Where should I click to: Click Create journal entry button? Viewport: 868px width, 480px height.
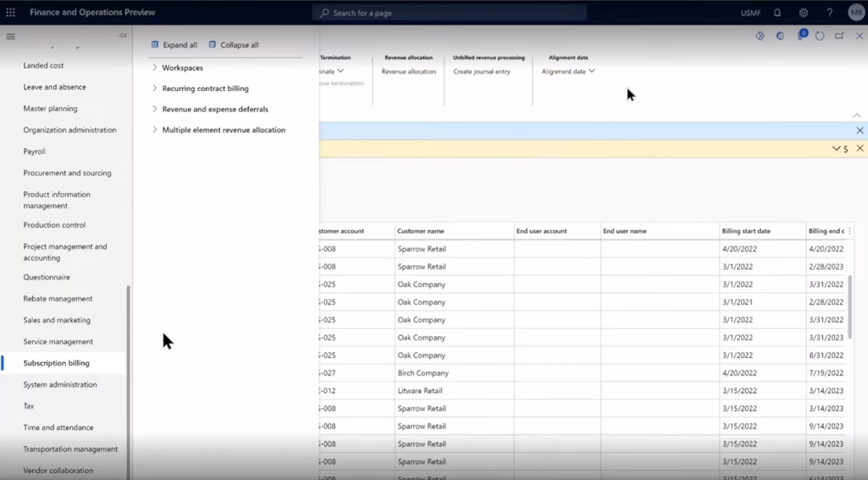(482, 72)
